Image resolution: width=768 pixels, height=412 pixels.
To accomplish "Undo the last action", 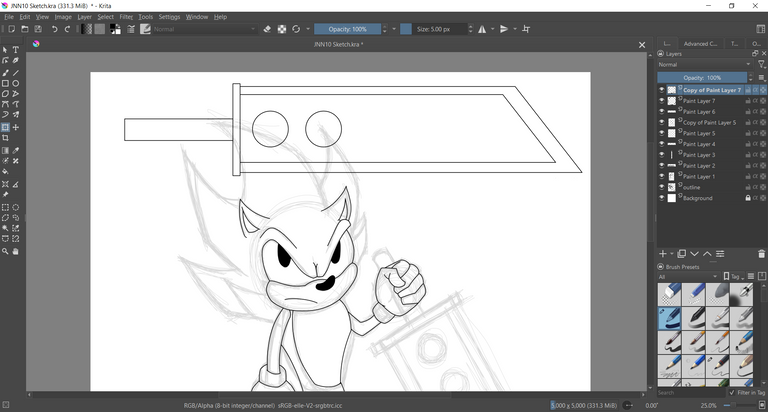I will tap(54, 29).
